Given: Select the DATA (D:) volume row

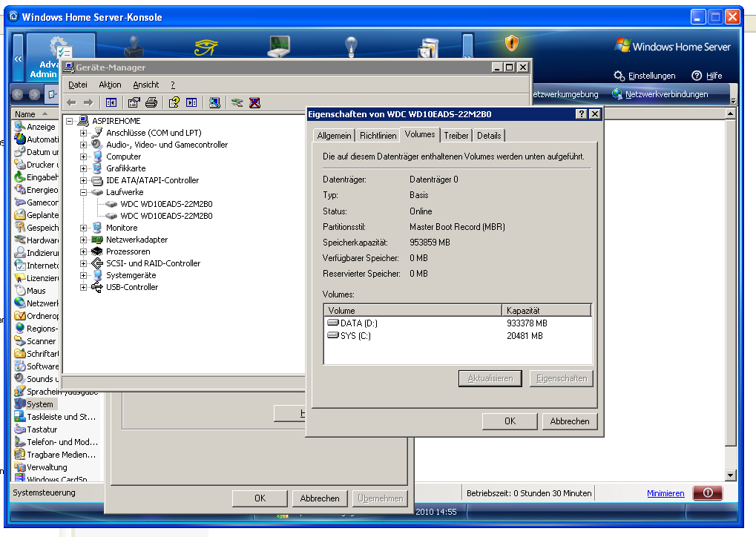Looking at the screenshot, I should 358,323.
